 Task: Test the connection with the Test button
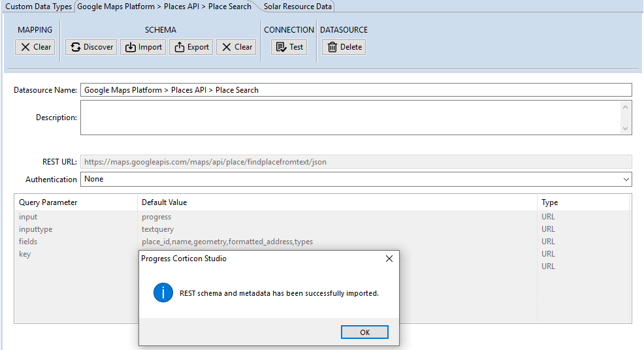(x=289, y=47)
